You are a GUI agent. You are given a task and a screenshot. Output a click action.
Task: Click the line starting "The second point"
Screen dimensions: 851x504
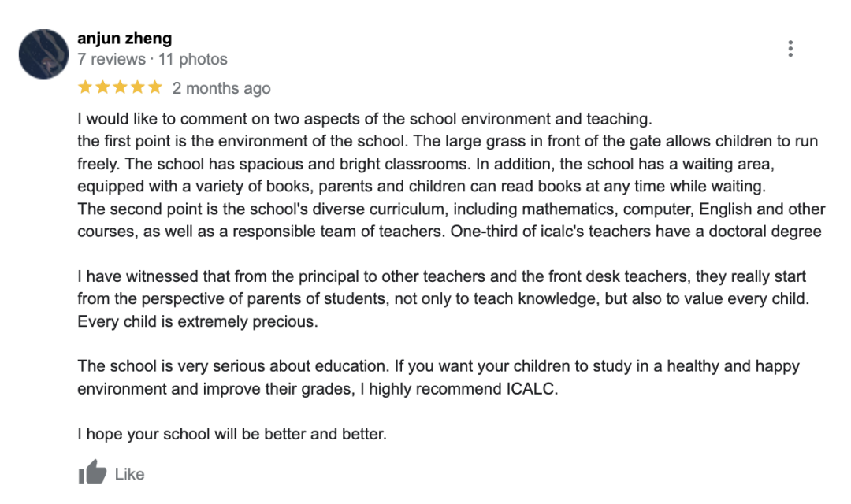tap(451, 209)
